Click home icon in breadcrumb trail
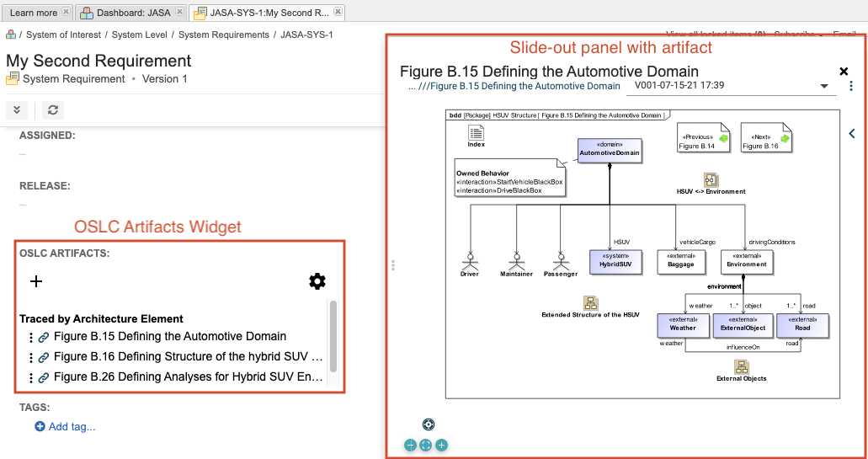This screenshot has height=459, width=868. pyautogui.click(x=11, y=35)
